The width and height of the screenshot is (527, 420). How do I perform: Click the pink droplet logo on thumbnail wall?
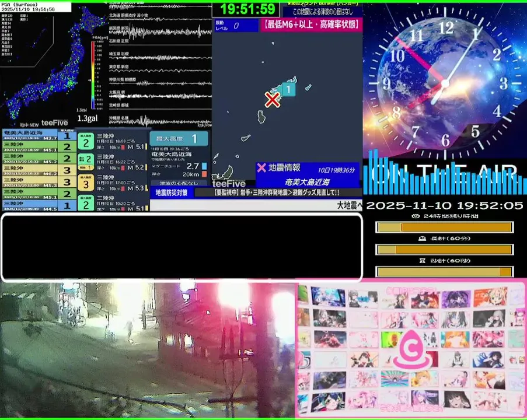(x=413, y=349)
